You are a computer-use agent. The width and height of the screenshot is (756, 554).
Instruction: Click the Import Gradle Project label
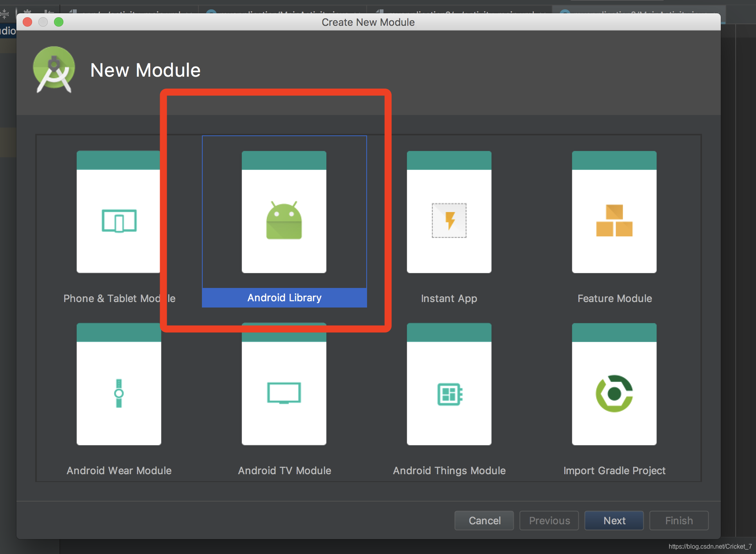614,471
